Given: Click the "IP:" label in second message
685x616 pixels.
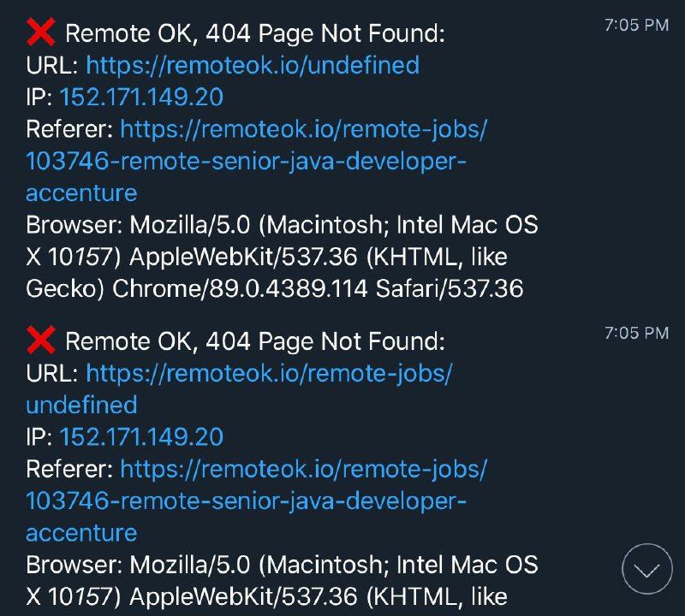Looking at the screenshot, I should coord(40,437).
